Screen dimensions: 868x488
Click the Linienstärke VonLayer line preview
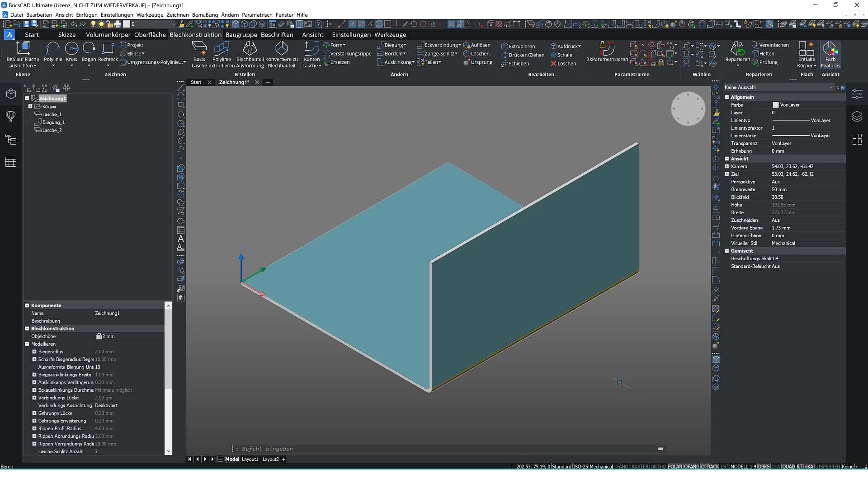click(791, 136)
